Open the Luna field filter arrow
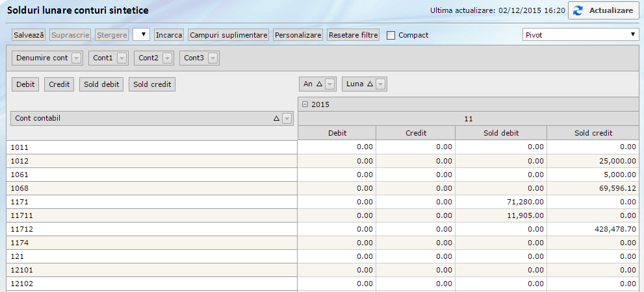This screenshot has width=644, height=292. click(x=381, y=84)
